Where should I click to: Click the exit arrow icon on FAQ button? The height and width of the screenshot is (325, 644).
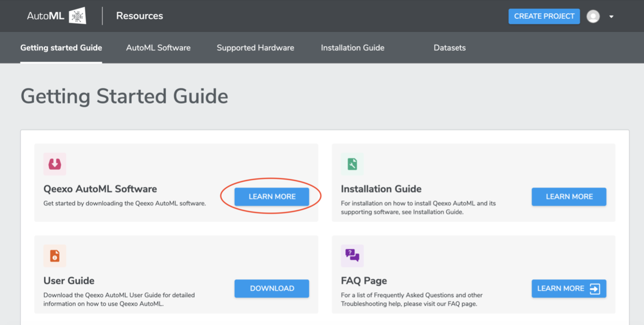[x=595, y=289]
